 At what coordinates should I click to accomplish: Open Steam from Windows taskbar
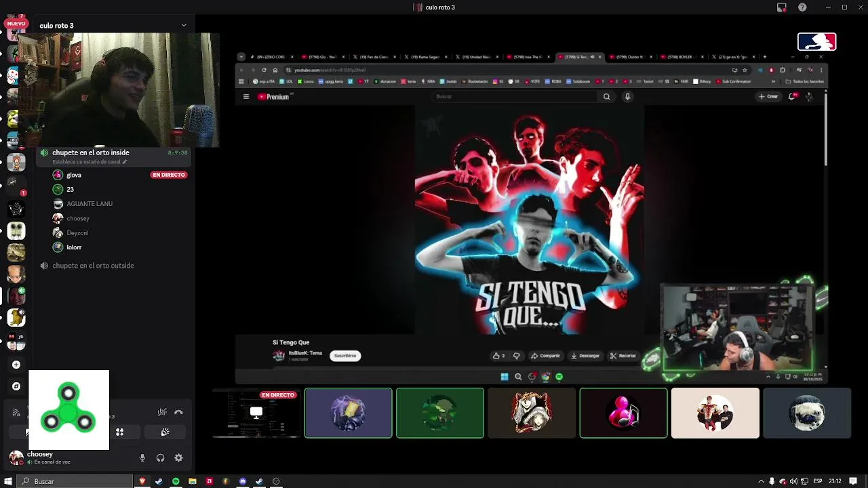point(159,481)
